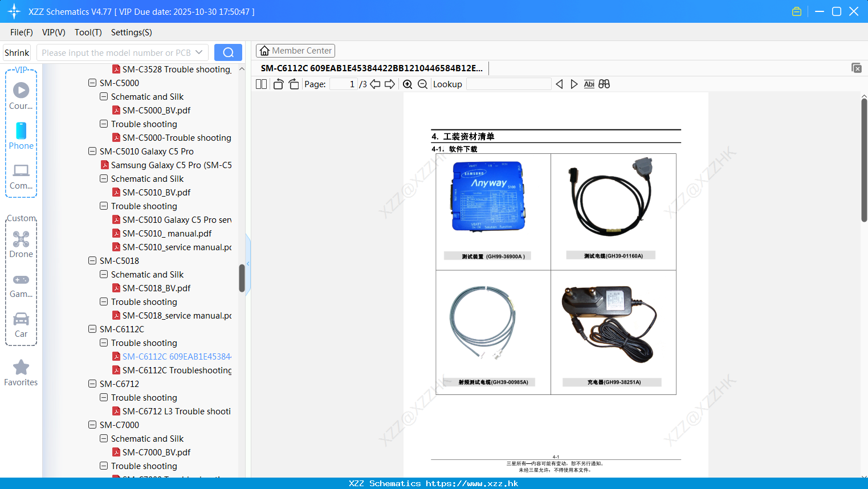The height and width of the screenshot is (489, 868).
Task: Find previous lookup match triangle
Action: coord(559,84)
